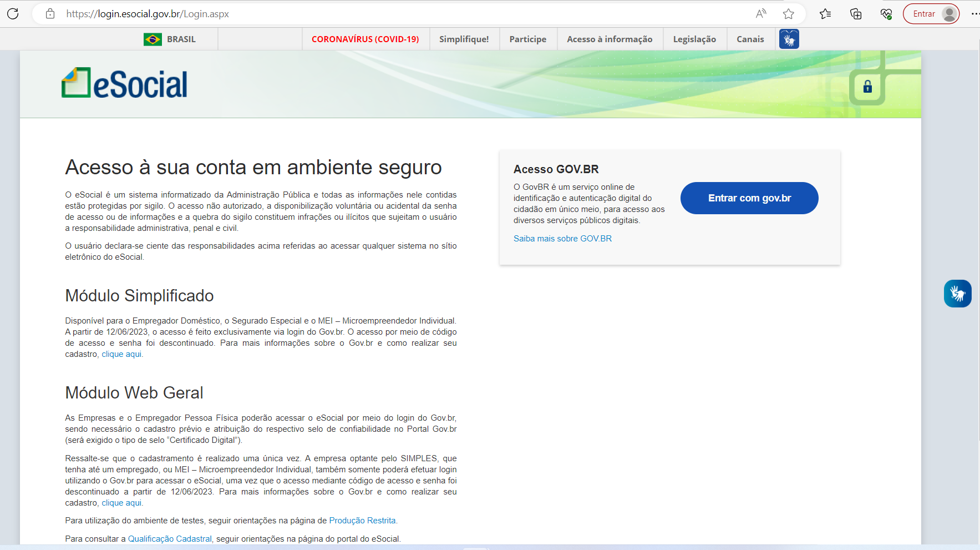Click the eSocial logo
Screen dimensions: 980x550
(125, 83)
